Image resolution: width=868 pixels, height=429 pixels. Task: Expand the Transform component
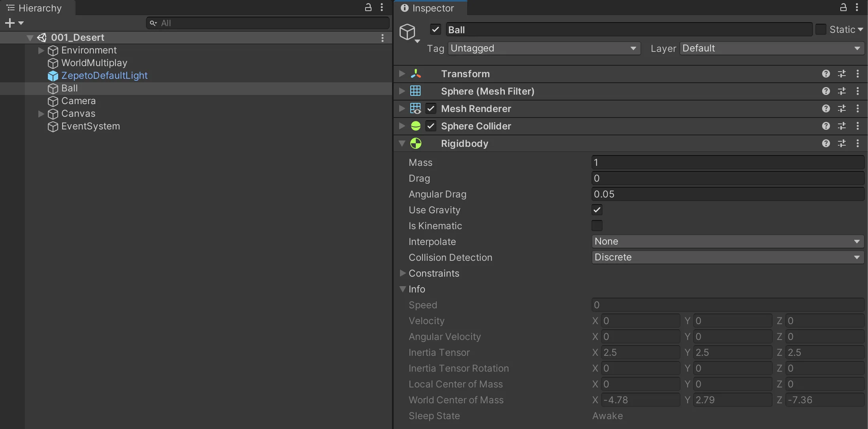[x=402, y=74]
